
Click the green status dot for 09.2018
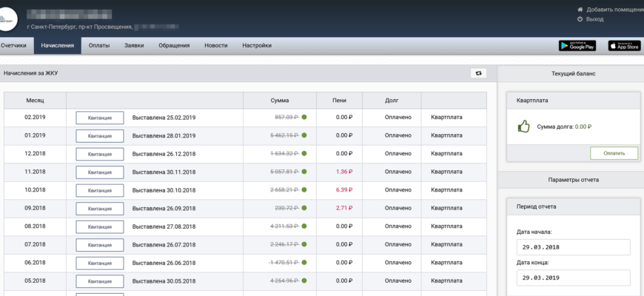click(304, 208)
